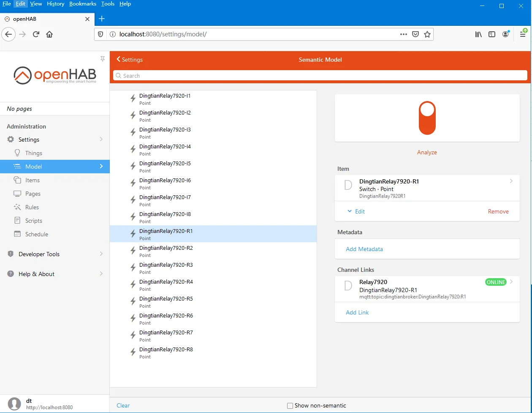Expand the Help & About section
The height and width of the screenshot is (413, 532).
(x=101, y=274)
